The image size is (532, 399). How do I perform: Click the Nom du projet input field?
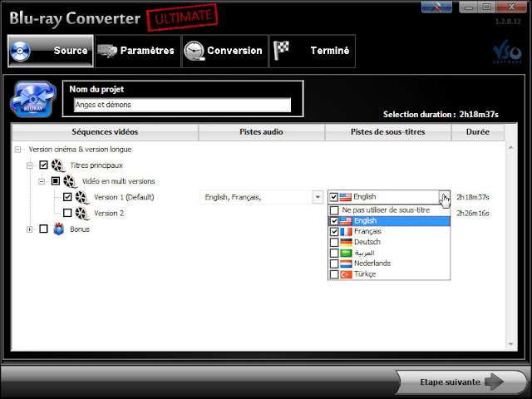tap(182, 105)
